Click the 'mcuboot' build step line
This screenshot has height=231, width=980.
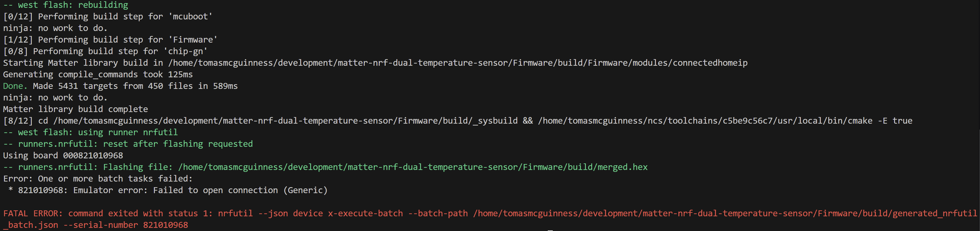pyautogui.click(x=108, y=16)
